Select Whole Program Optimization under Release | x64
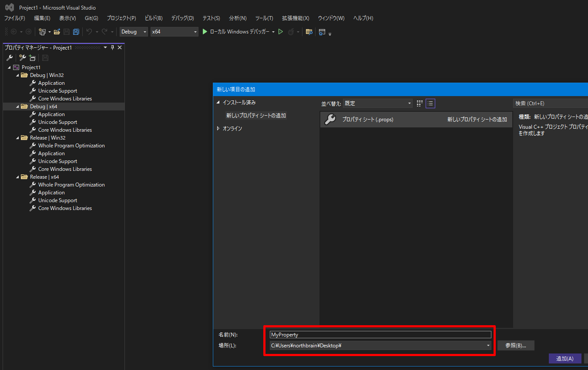Image resolution: width=588 pixels, height=370 pixels. 71,185
